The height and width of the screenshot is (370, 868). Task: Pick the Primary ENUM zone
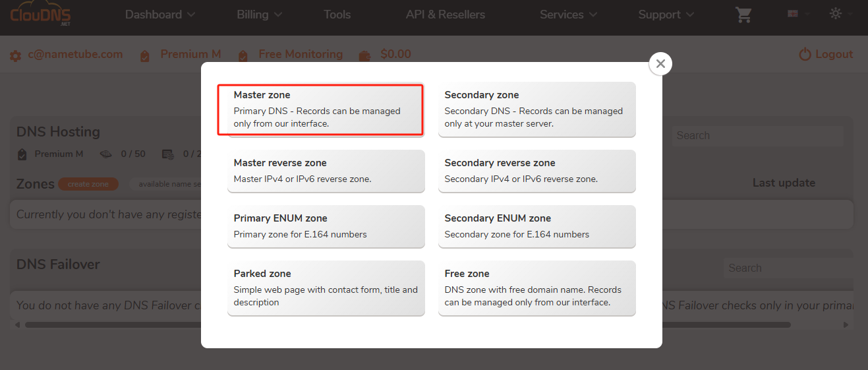click(x=326, y=226)
